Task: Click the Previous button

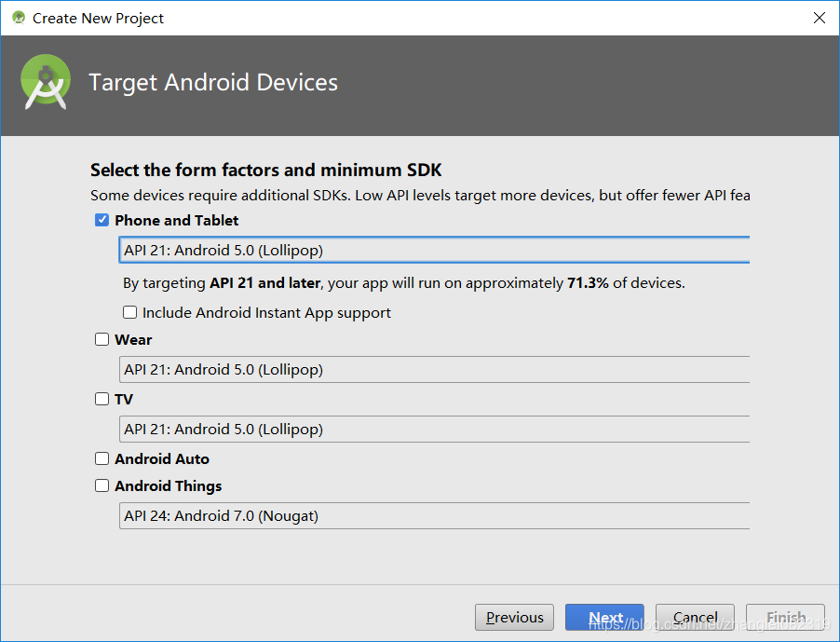Action: [x=514, y=618]
